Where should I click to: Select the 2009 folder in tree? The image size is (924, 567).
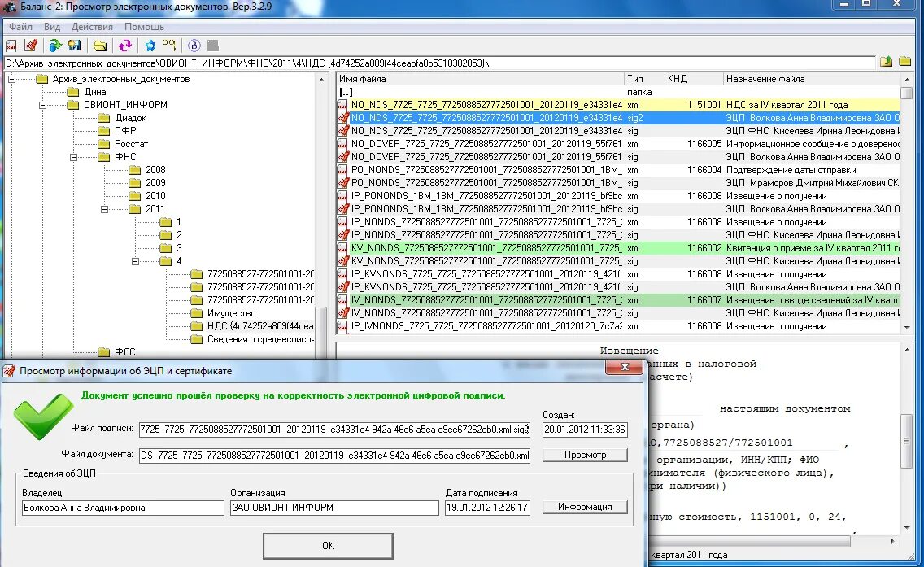(155, 183)
